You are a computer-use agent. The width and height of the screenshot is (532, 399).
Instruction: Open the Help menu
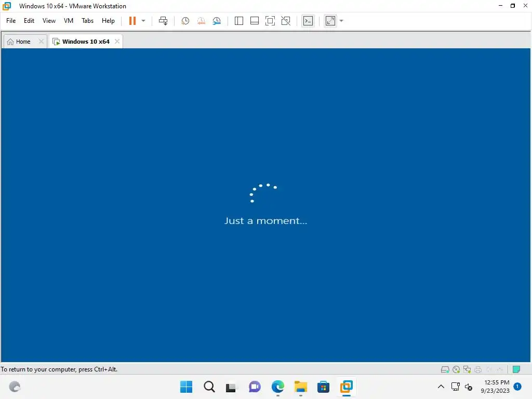click(108, 21)
